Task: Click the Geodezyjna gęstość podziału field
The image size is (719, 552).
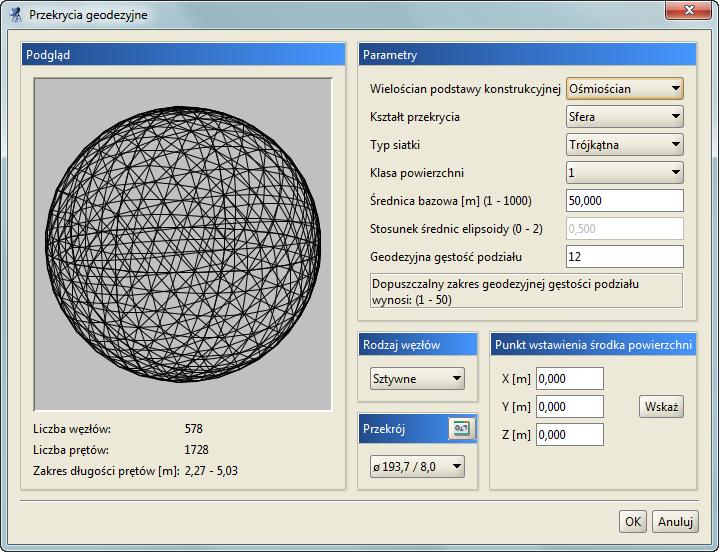Action: pyautogui.click(x=625, y=256)
